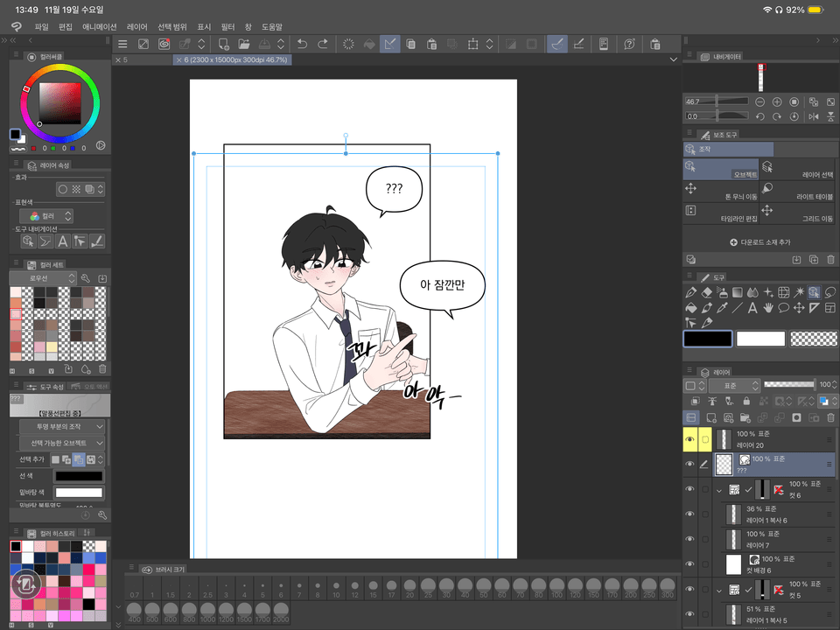The height and width of the screenshot is (630, 840).
Task: Select the Frame border tool
Action: tap(829, 308)
